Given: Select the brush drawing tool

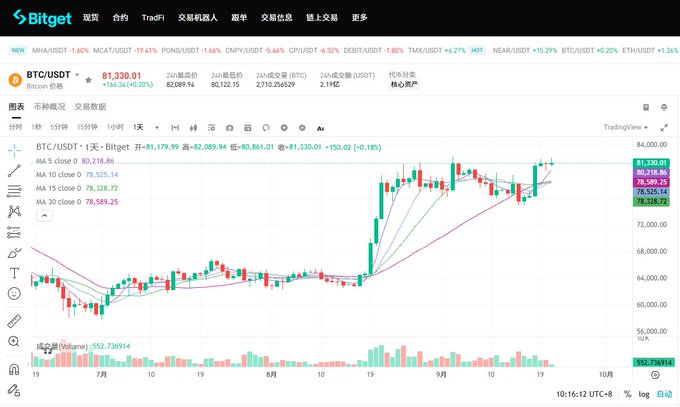Looking at the screenshot, I should [x=14, y=253].
